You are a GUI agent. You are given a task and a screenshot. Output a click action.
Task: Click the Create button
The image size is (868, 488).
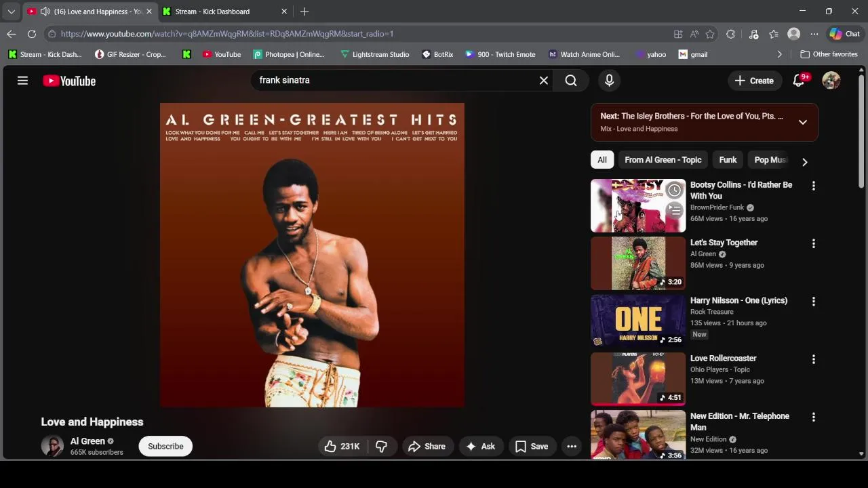tap(754, 81)
